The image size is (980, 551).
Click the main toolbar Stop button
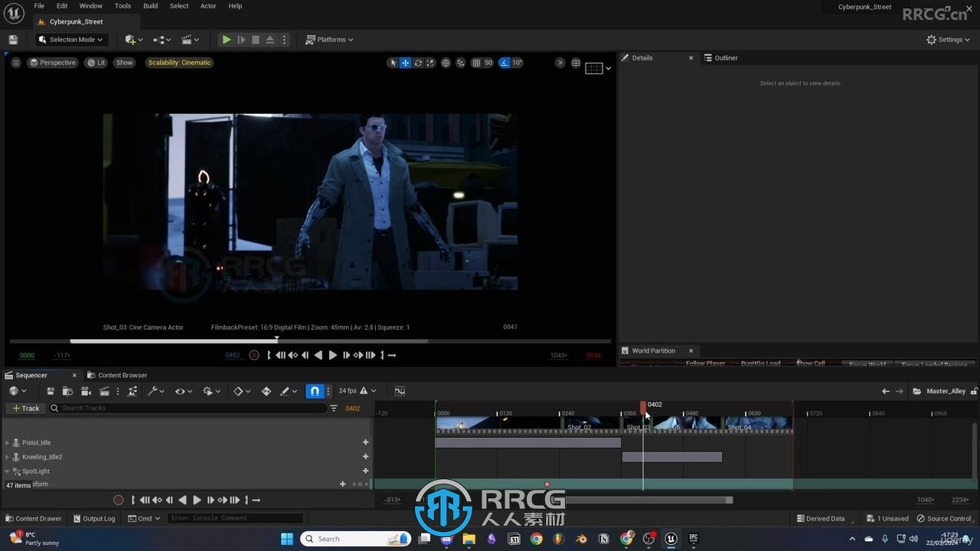pos(256,40)
